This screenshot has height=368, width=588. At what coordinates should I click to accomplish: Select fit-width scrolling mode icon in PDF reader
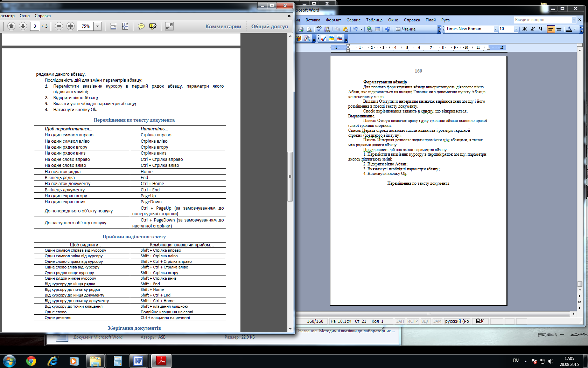[x=113, y=26]
